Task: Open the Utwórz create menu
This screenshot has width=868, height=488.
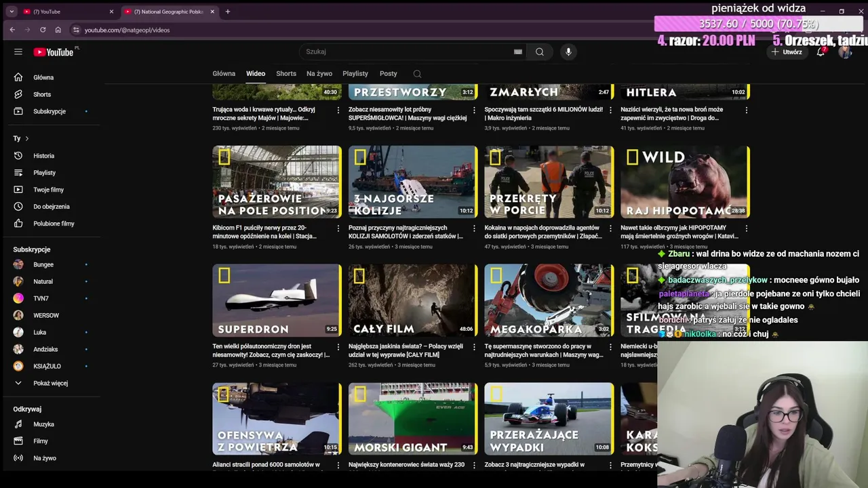Action: coord(787,52)
